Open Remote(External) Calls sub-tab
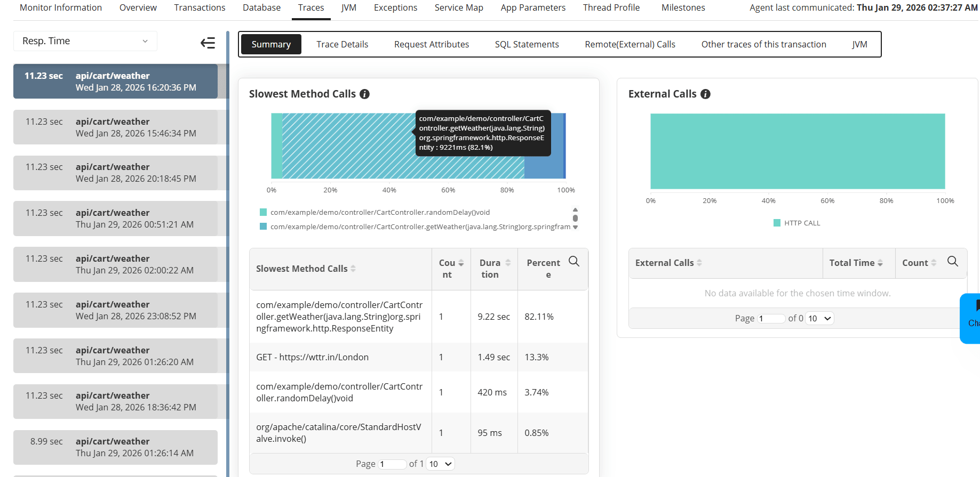This screenshot has width=980, height=477. pos(630,44)
